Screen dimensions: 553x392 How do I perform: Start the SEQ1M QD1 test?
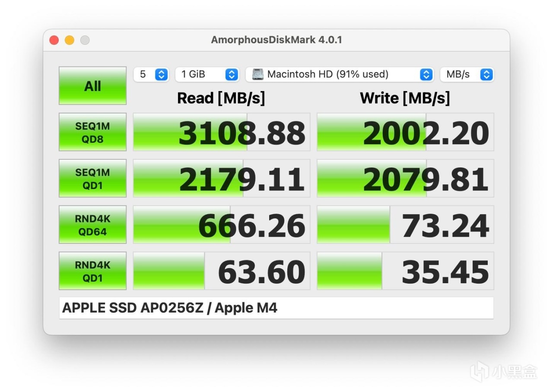92,178
